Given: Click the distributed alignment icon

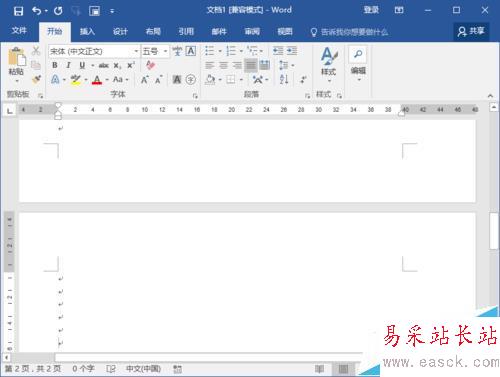Looking at the screenshot, I should [x=264, y=65].
